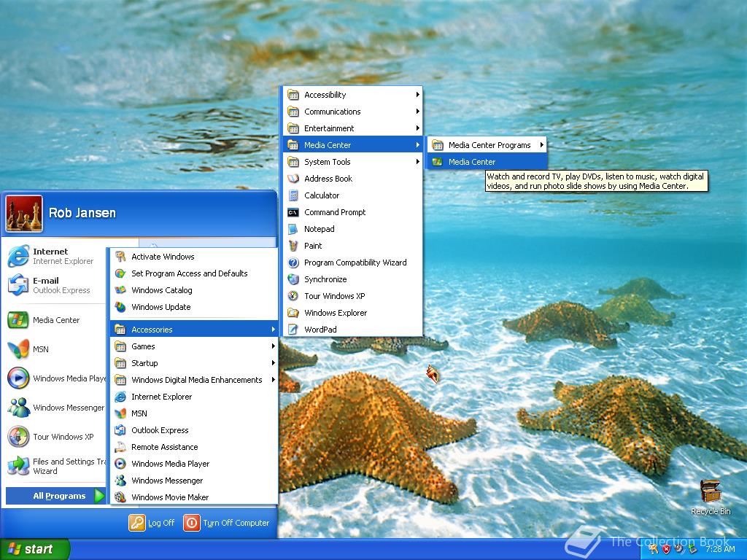
Task: Expand System Tools submenu
Action: pos(353,162)
